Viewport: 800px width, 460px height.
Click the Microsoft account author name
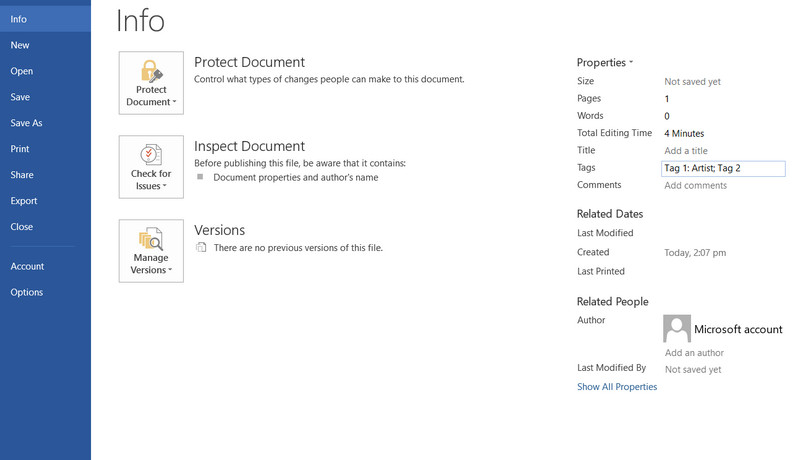pos(738,329)
